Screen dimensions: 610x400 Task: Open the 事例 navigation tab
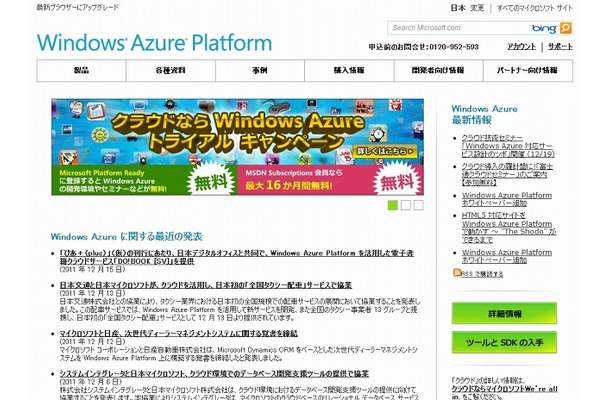259,70
